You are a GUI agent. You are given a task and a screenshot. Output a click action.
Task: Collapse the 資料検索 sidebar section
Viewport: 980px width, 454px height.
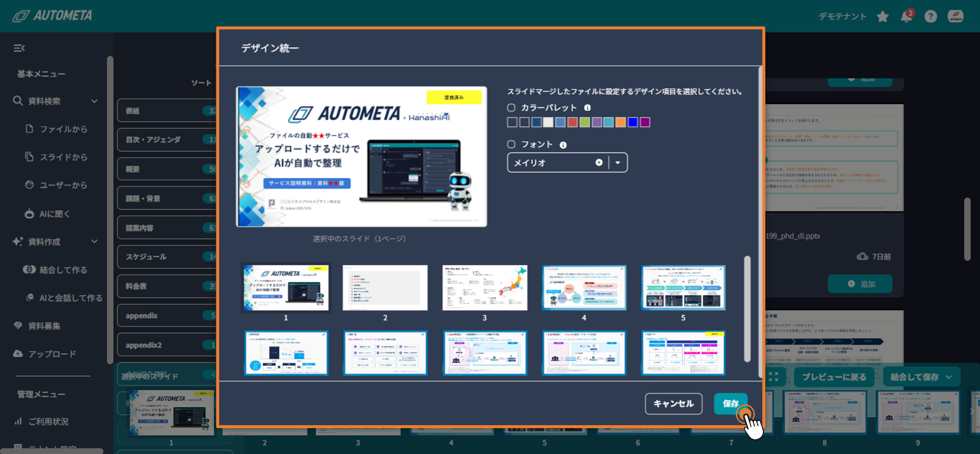(x=94, y=101)
